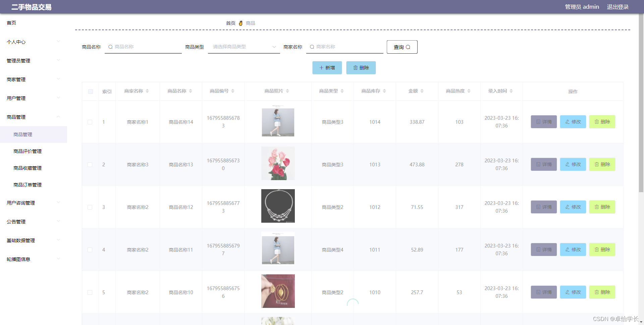Click the hand icon in breadcrumb
644x325 pixels.
coord(240,23)
